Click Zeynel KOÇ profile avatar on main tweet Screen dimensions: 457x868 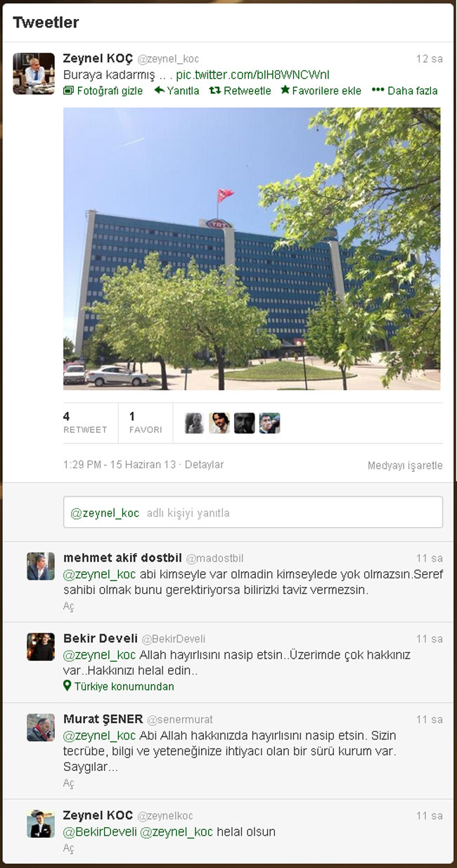34,73
